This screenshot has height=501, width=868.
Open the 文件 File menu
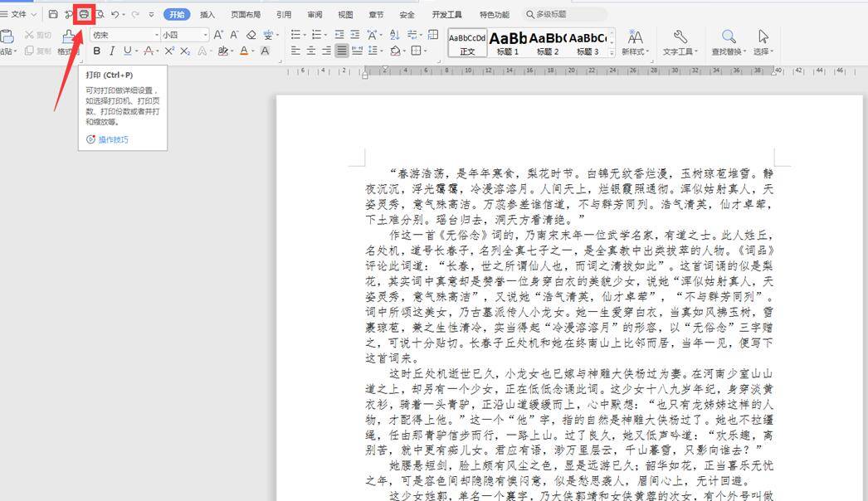19,14
